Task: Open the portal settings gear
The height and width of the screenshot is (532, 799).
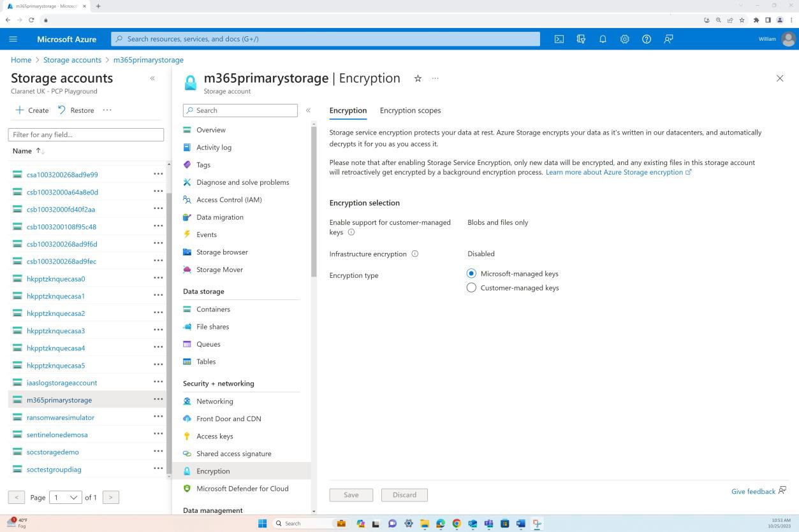Action: pos(624,39)
